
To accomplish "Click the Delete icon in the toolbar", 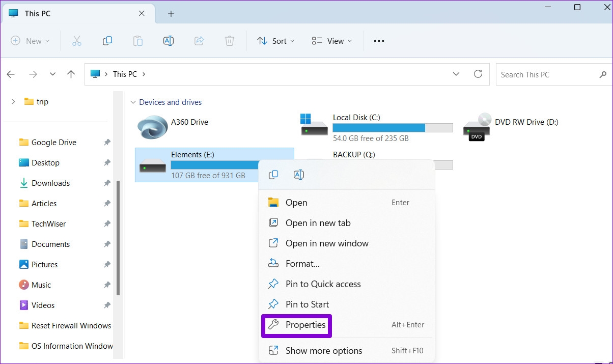I will pos(230,41).
